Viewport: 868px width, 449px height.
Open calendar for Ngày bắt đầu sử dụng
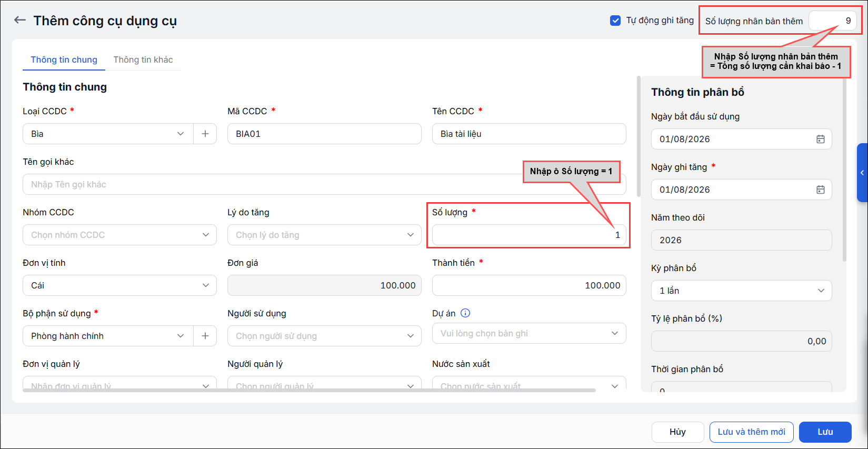pyautogui.click(x=820, y=139)
